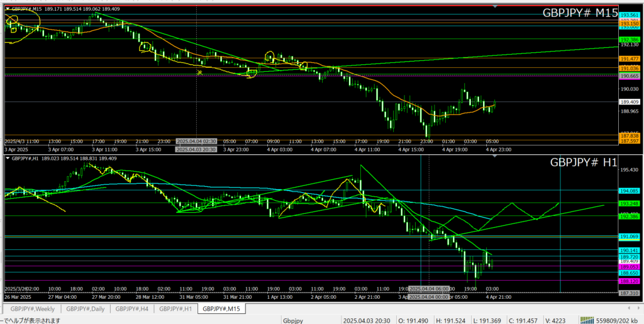
Task: Click the 191.036 orange price label
Action: [x=628, y=68]
